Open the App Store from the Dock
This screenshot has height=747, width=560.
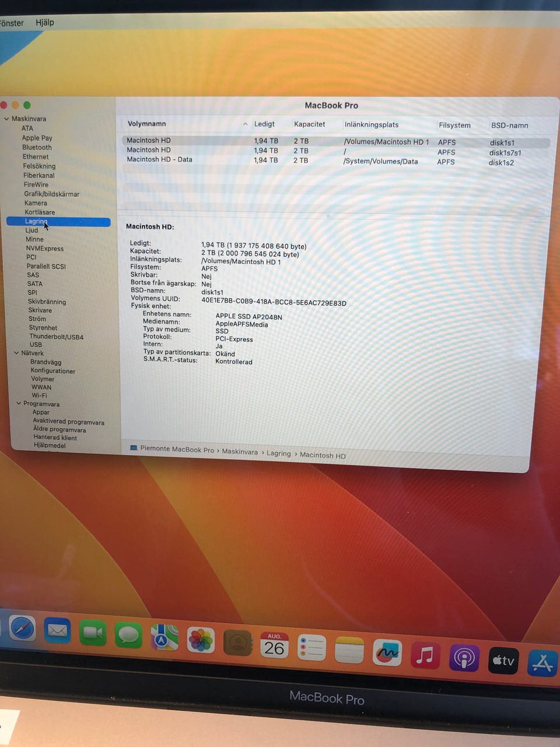[x=542, y=664]
